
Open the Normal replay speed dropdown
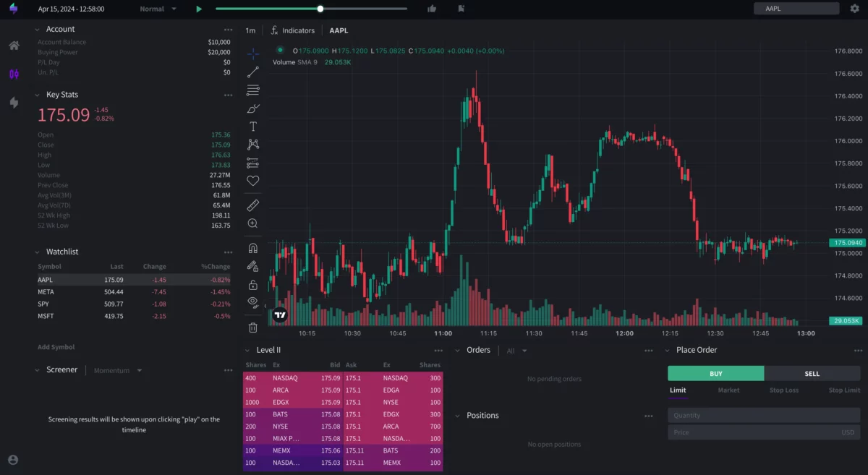pyautogui.click(x=156, y=8)
